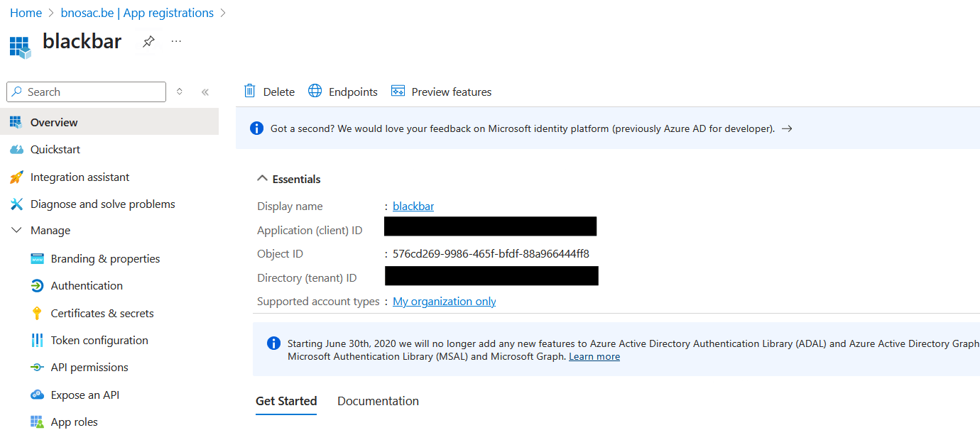
Task: Open the more options ellipsis menu
Action: coord(176,41)
